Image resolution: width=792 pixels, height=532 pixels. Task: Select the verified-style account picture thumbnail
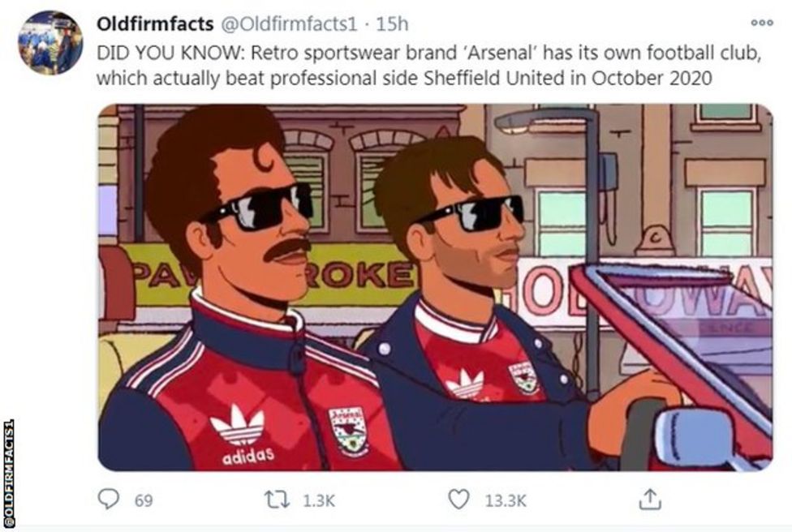point(50,45)
